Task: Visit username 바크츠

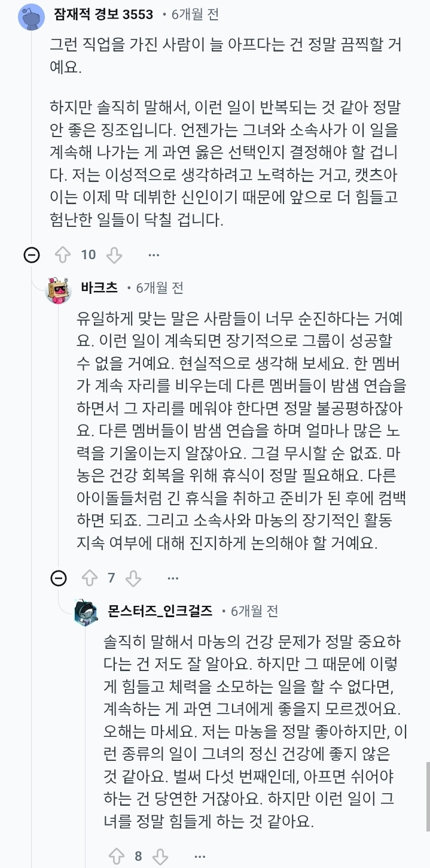Action: click(98, 288)
